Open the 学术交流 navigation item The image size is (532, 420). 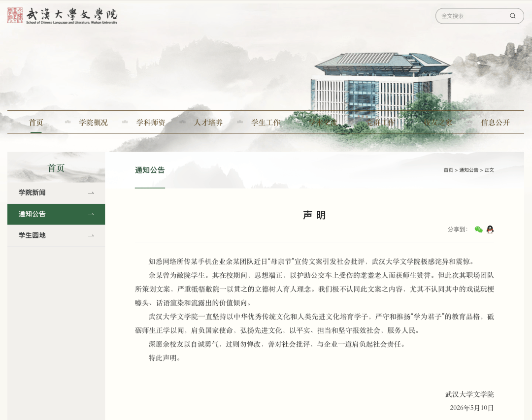point(323,123)
